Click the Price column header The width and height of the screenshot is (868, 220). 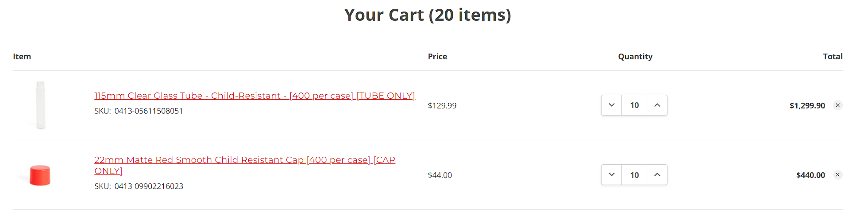[437, 56]
